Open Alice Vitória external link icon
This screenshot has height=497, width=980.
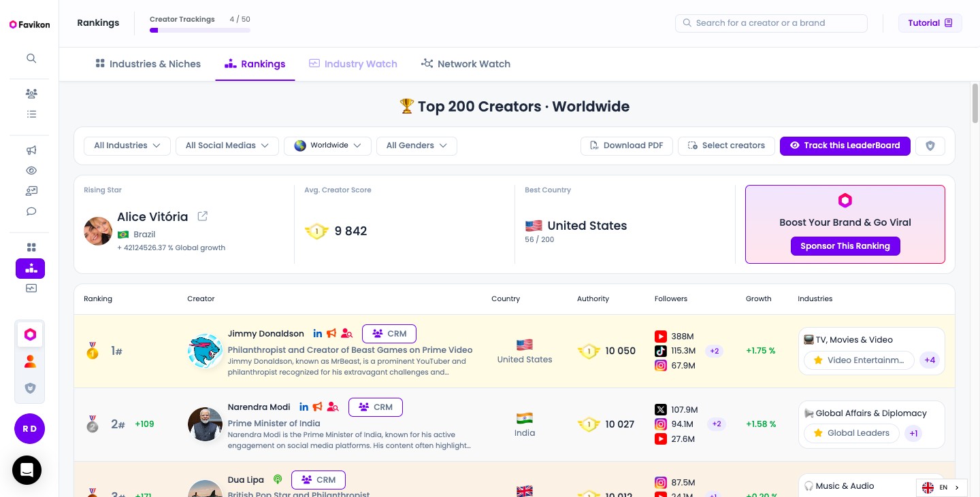pyautogui.click(x=202, y=216)
